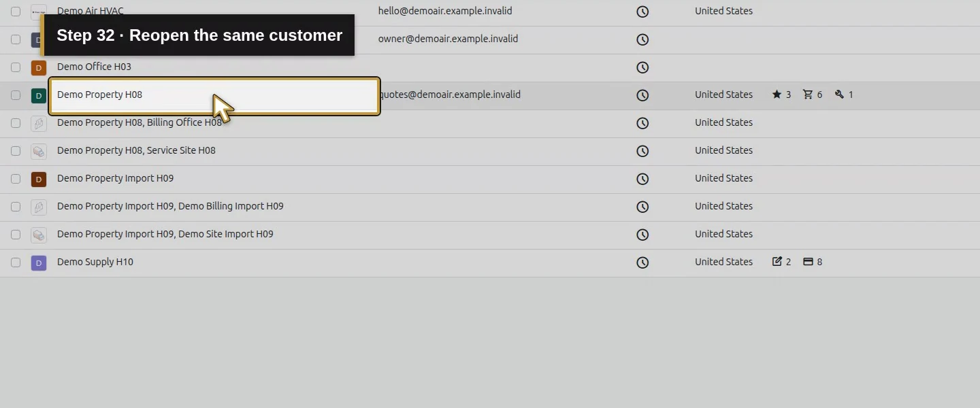
Task: Tick the Service Site H08 row checkbox
Action: (16, 151)
